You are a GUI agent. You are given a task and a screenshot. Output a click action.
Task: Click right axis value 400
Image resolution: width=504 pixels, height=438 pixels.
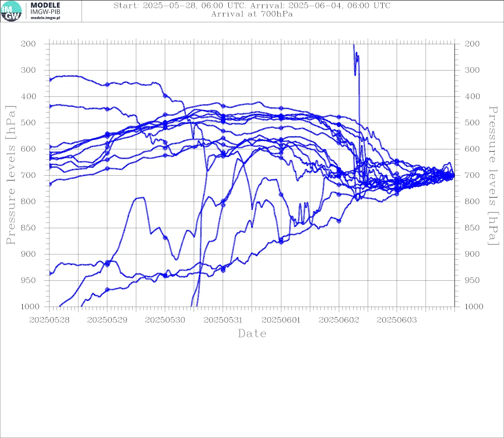(x=472, y=96)
